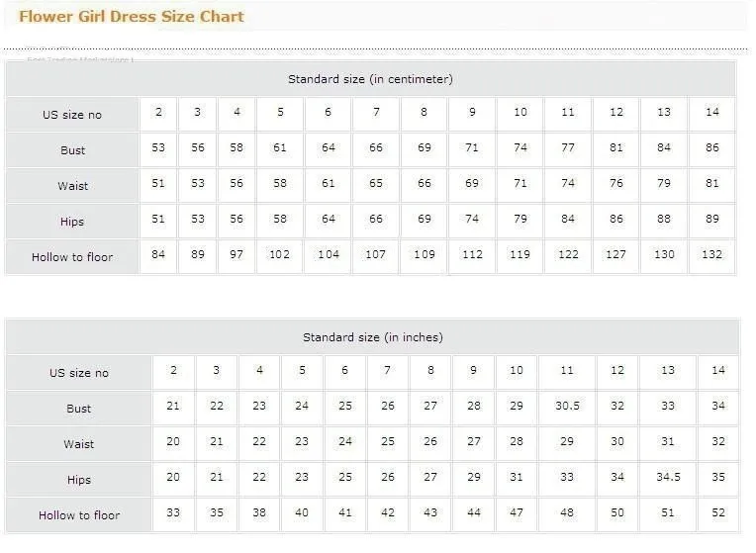Click the Waist row label in inches table
Screen dimensions: 756x553
pyautogui.click(x=79, y=444)
